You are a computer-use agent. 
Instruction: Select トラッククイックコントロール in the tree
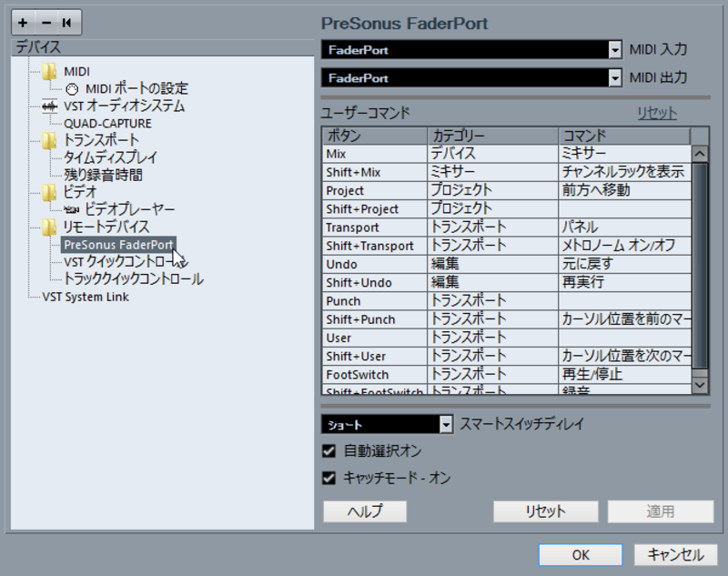(x=133, y=279)
